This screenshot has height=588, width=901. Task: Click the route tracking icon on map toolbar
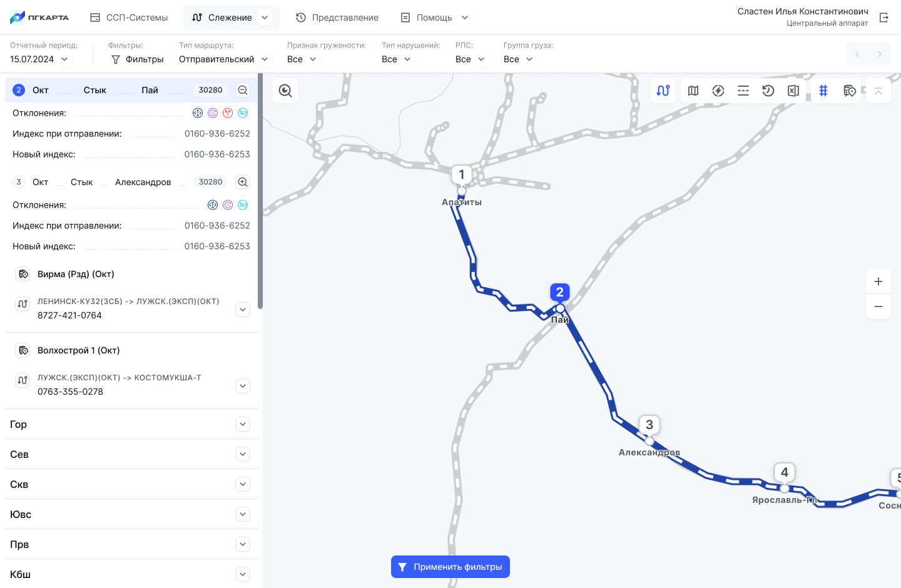click(x=663, y=91)
